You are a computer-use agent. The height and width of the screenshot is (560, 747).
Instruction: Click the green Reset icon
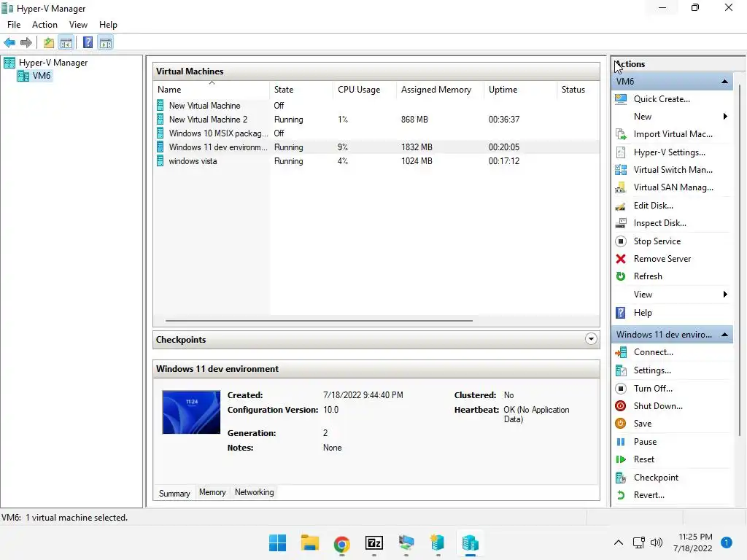621,459
